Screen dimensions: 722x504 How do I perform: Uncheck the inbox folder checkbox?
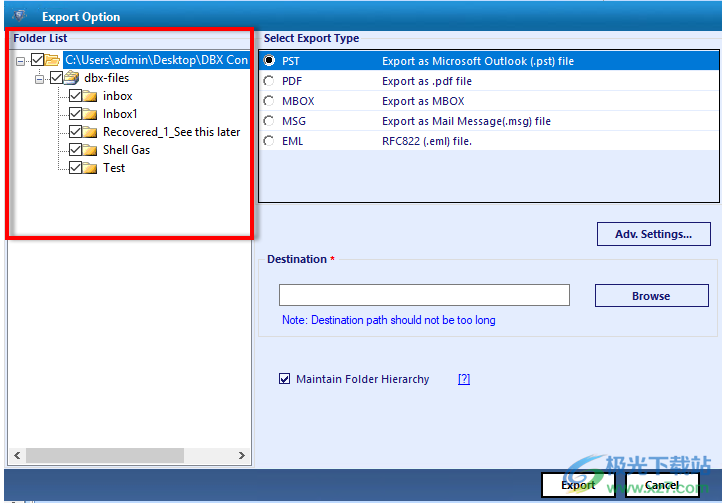pos(76,96)
